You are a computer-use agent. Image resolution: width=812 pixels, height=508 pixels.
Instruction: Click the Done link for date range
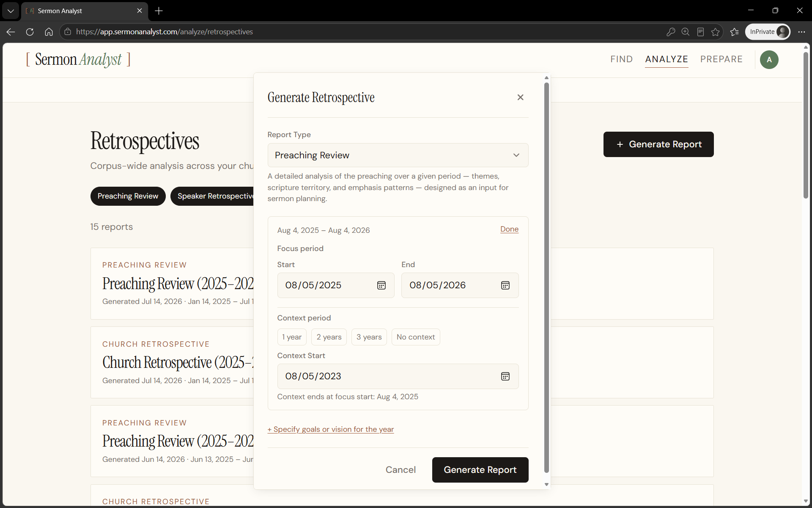pyautogui.click(x=509, y=229)
